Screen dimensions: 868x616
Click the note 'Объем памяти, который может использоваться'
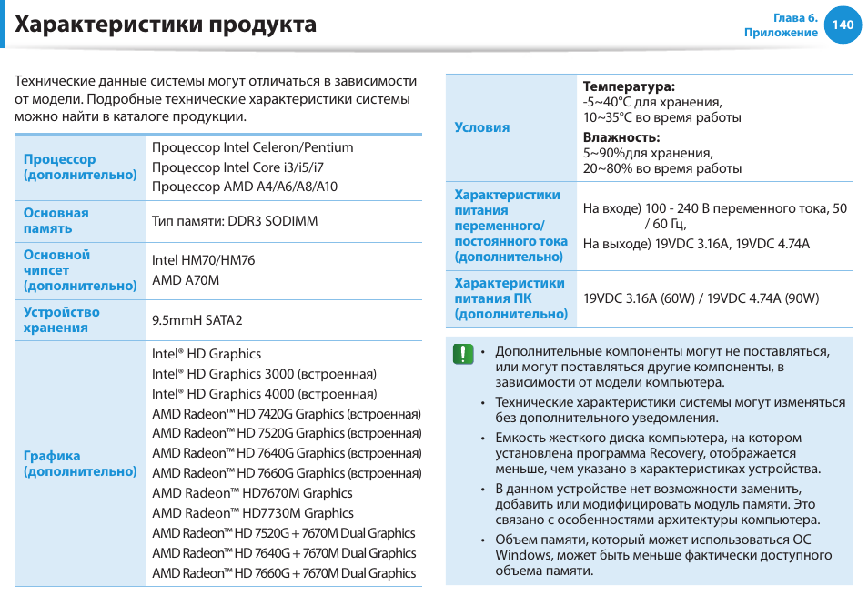point(663,555)
